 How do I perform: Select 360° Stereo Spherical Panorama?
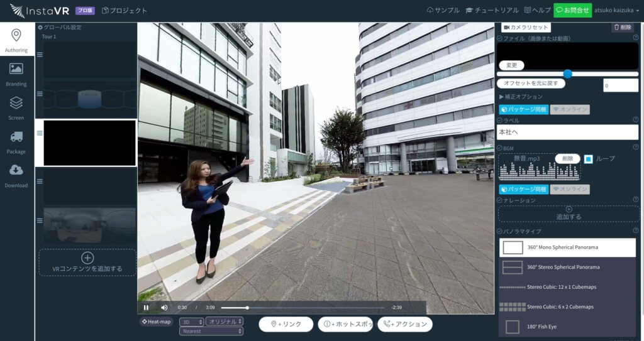pos(568,267)
